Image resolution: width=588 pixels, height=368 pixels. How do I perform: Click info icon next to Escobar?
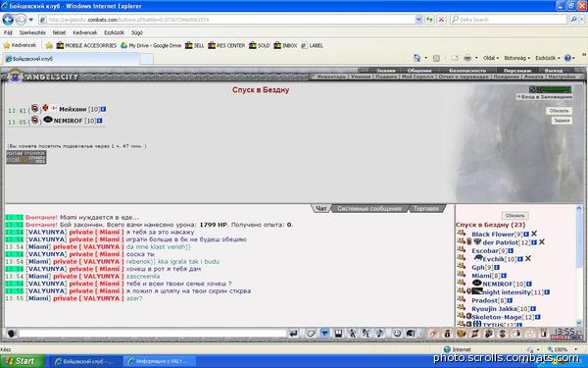(511, 251)
